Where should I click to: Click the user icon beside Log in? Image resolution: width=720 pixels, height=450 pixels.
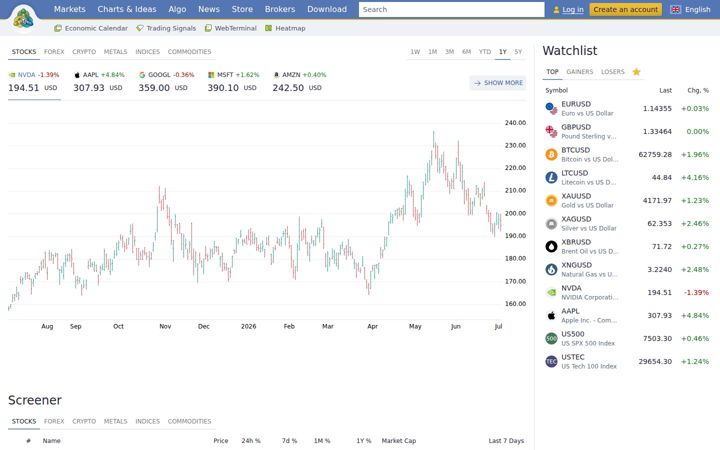556,10
